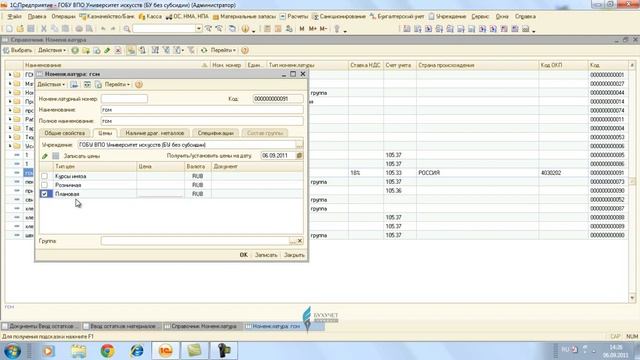
Task: Click the Cut scissors icon in the main toolbar
Action: coord(44,29)
